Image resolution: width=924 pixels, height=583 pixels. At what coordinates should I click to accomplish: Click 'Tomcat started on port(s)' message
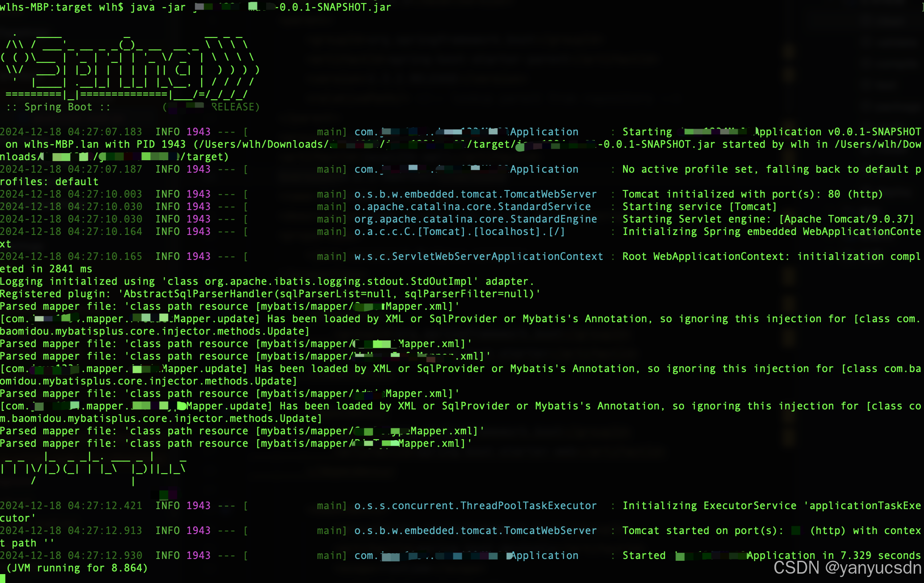tap(702, 531)
